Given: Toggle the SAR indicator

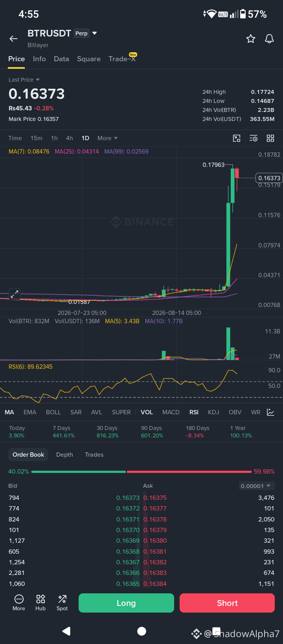Looking at the screenshot, I should 76,412.
